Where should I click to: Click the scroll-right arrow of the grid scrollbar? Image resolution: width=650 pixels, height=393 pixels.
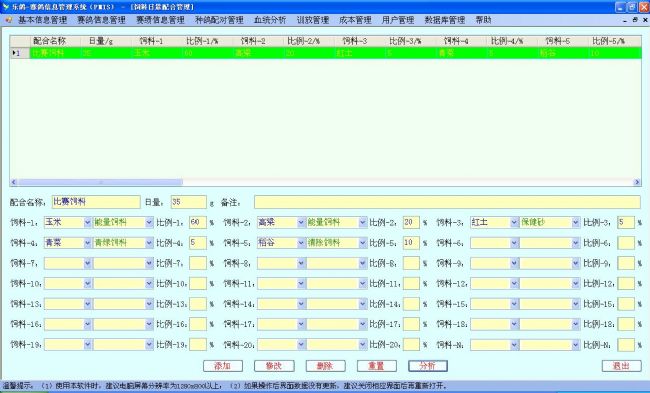click(x=637, y=182)
